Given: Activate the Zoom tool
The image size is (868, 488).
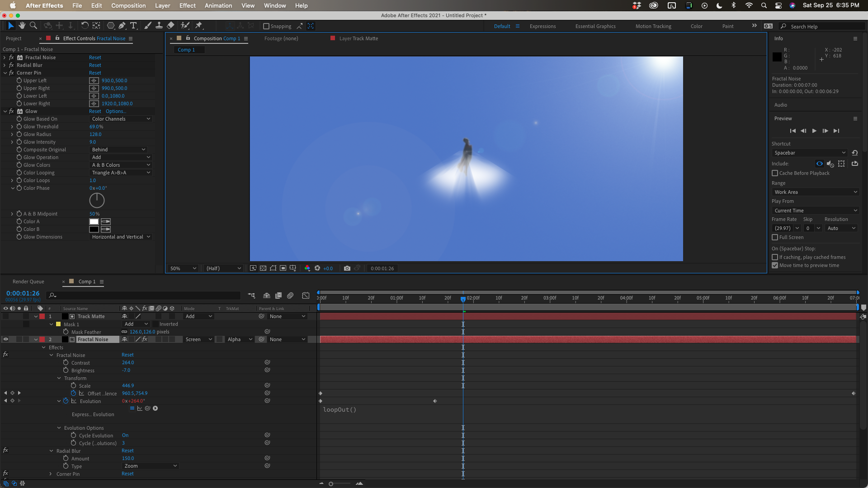Looking at the screenshot, I should click(x=33, y=26).
